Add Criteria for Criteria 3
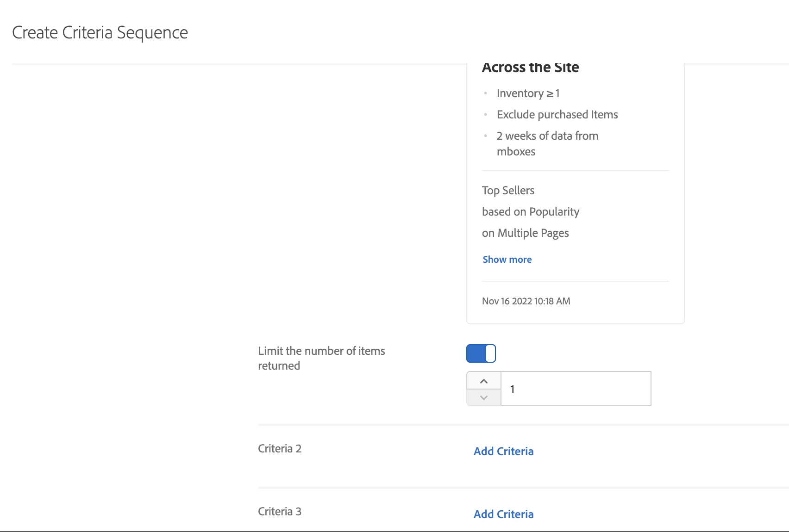The image size is (789, 532). click(x=503, y=514)
